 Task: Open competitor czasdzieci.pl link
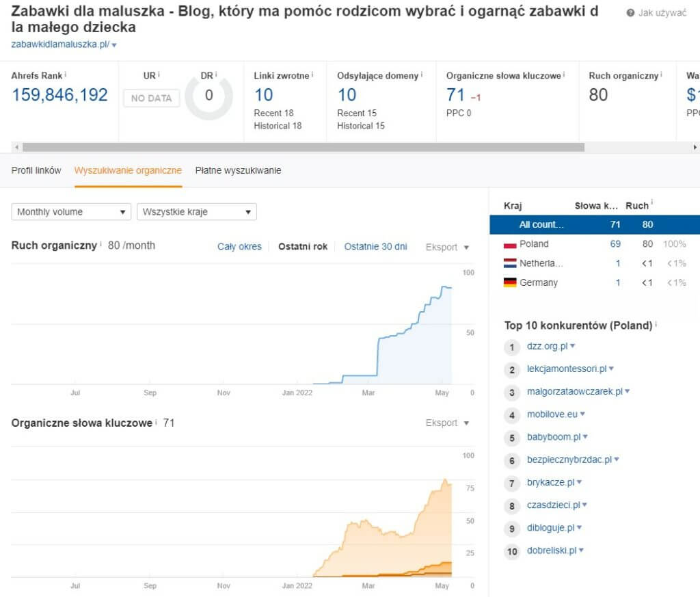(553, 505)
